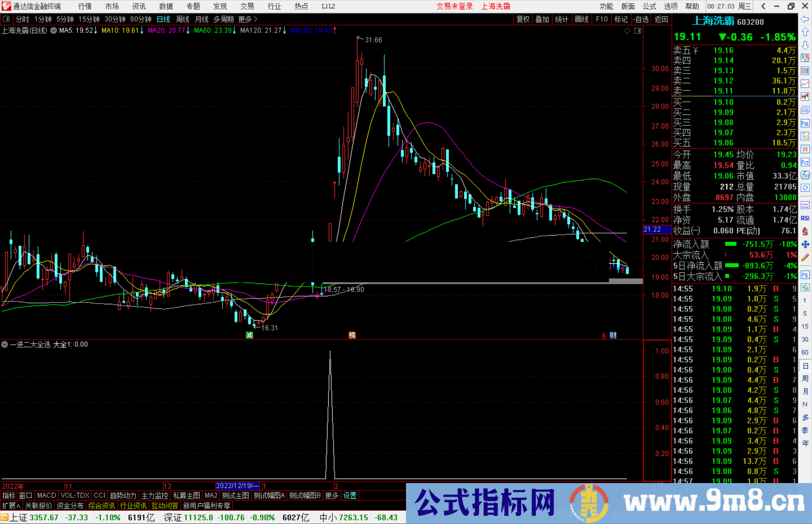Open the 交易 menu
The width and height of the screenshot is (812, 524).
click(247, 6)
